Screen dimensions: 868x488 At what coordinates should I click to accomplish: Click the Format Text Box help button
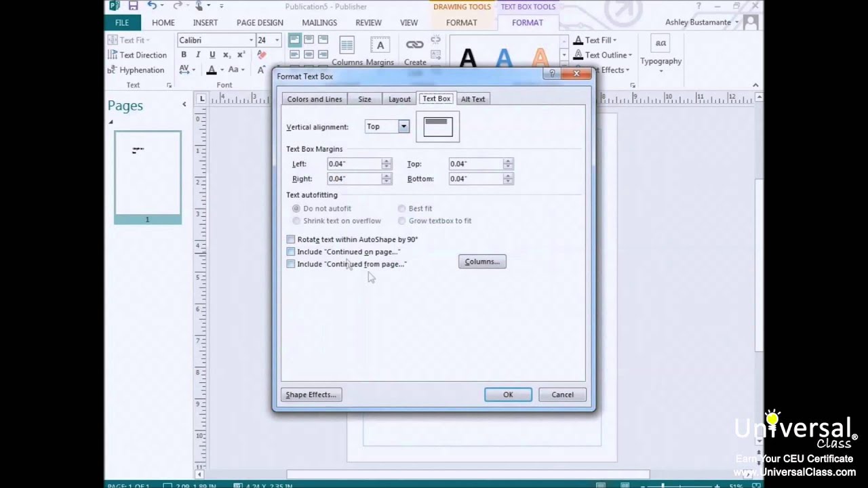552,73
